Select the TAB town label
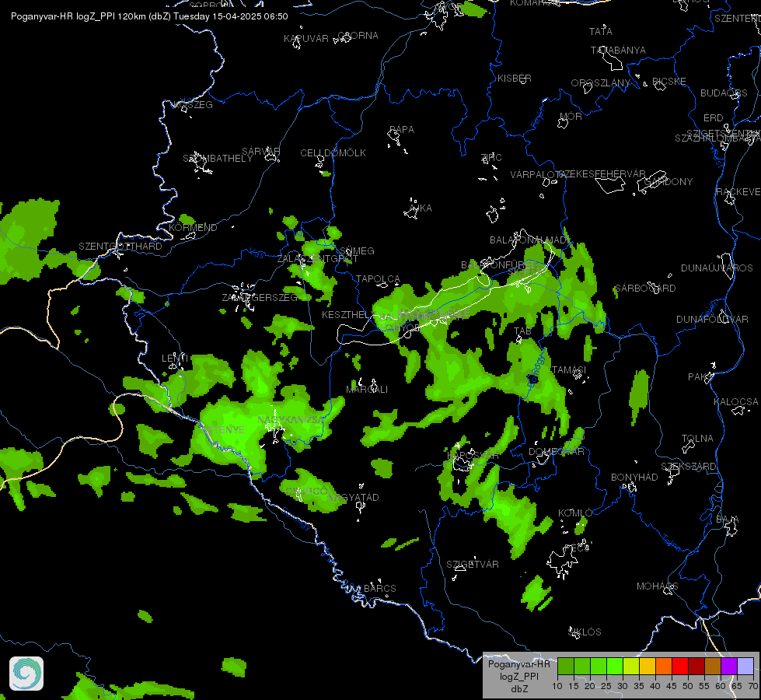The image size is (761, 700). pyautogui.click(x=522, y=331)
